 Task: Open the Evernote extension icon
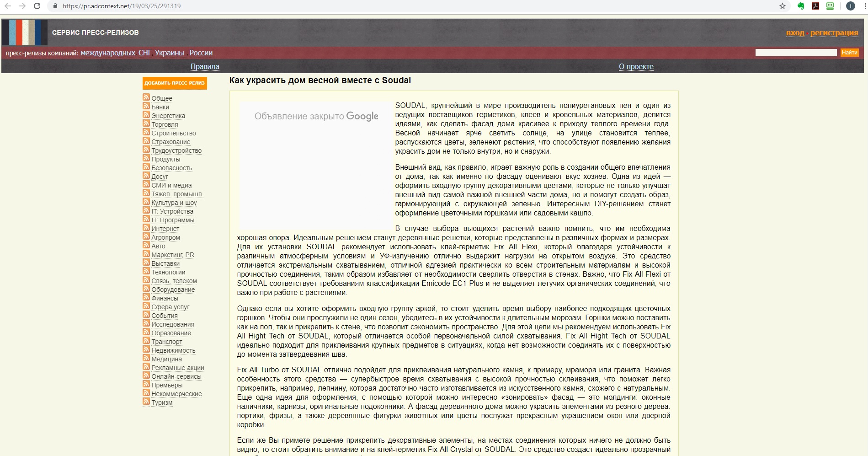pos(801,6)
